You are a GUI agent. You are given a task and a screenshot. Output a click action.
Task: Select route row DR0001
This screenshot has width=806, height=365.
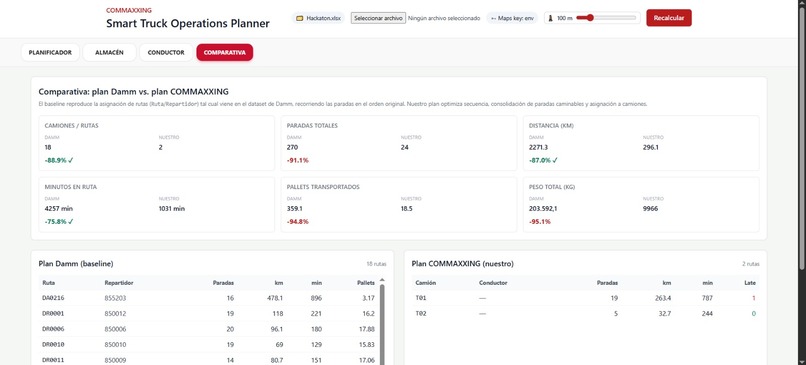209,314
